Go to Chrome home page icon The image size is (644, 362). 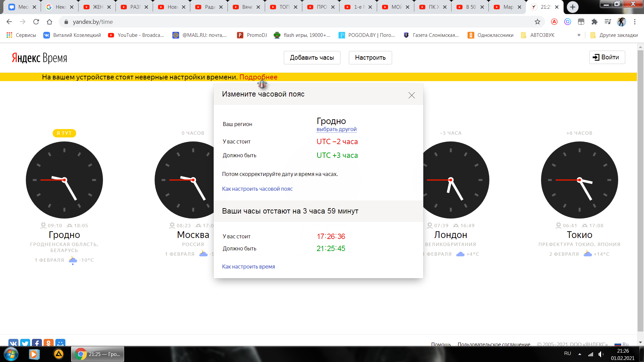tap(49, 22)
